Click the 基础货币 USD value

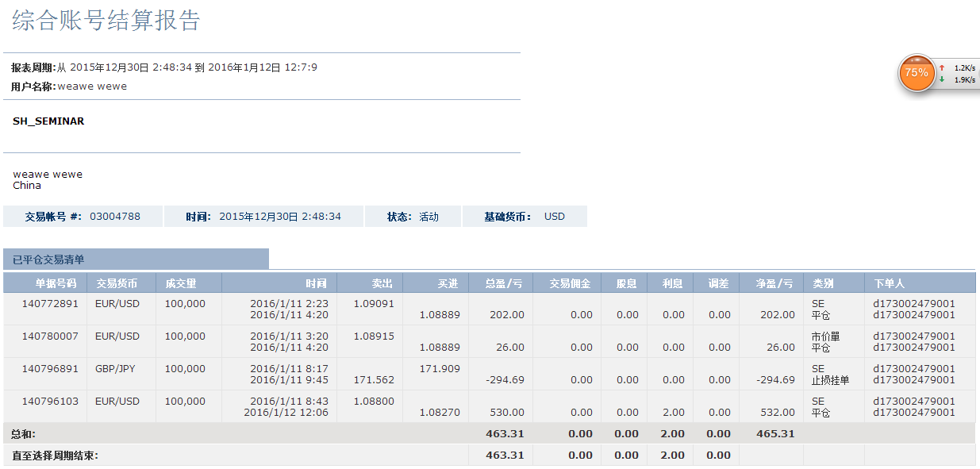(x=555, y=217)
